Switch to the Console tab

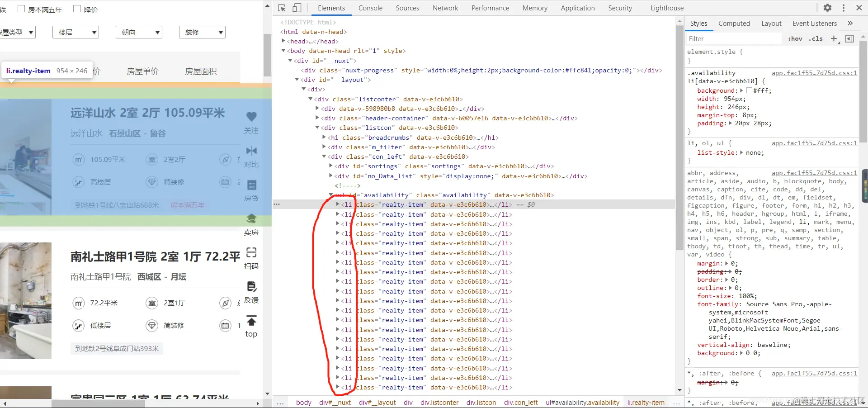pos(370,8)
